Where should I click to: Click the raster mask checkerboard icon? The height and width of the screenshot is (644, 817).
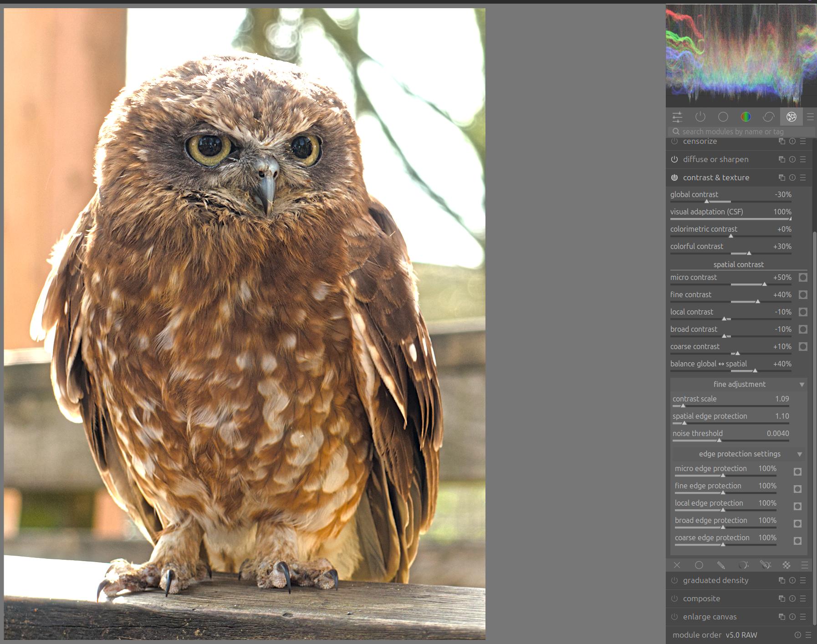point(786,565)
